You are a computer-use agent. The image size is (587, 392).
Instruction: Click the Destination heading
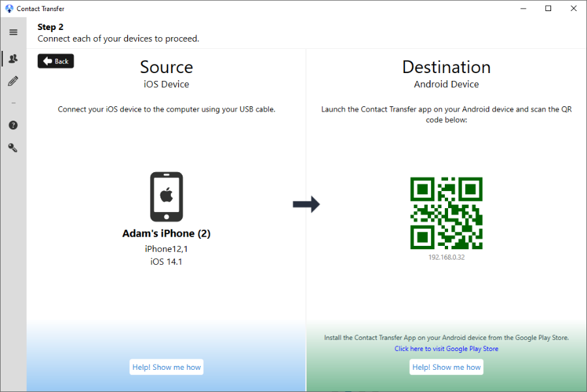pos(446,67)
